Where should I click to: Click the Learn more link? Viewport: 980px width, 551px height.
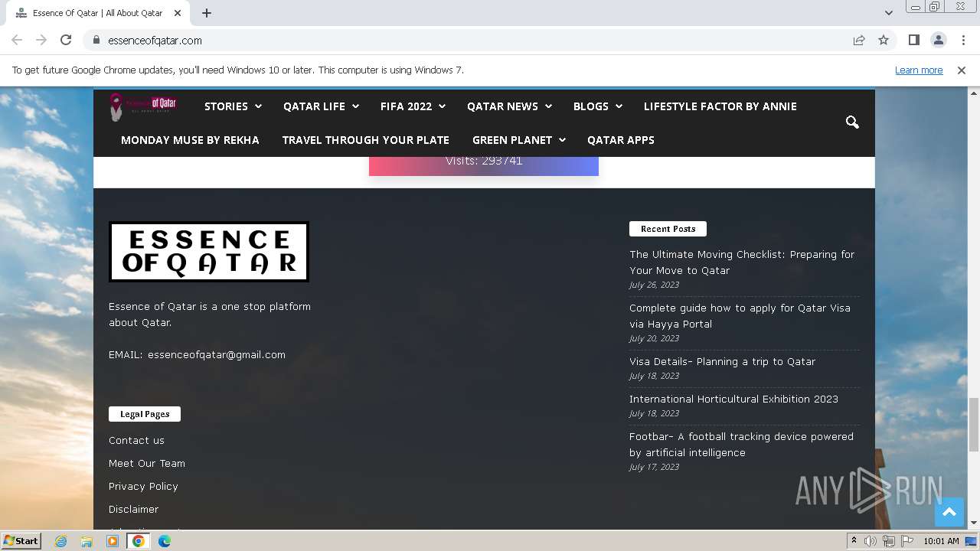(919, 70)
